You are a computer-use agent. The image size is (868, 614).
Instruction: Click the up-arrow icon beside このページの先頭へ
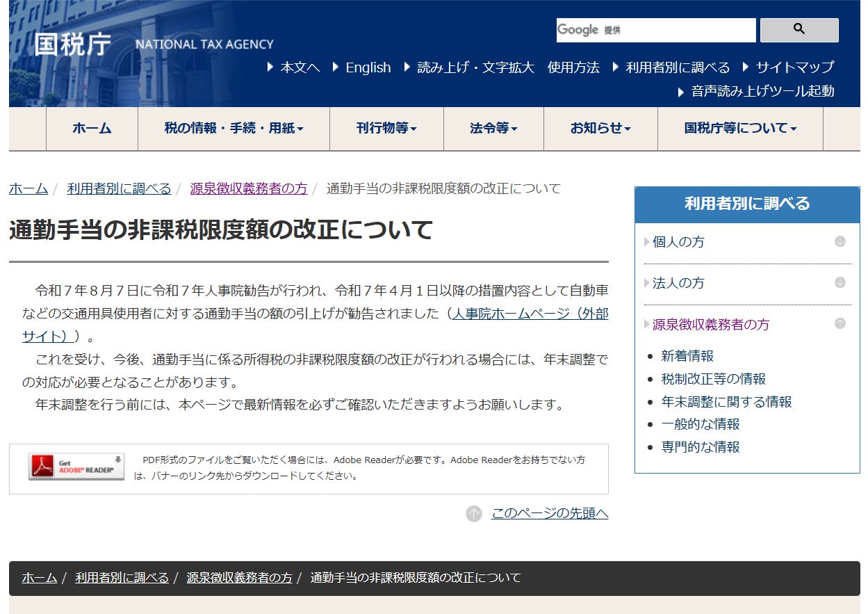(474, 514)
